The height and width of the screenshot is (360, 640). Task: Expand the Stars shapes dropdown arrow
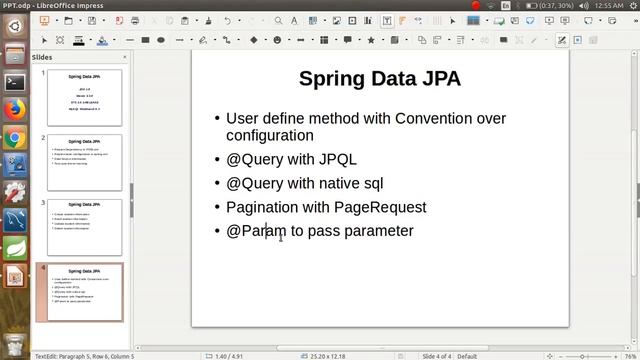click(383, 40)
